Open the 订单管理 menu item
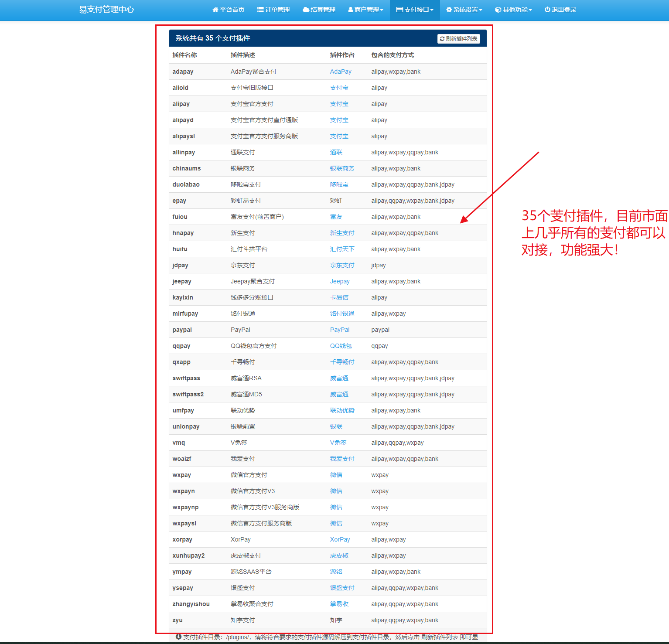Viewport: 669px width, 644px height. pos(273,10)
